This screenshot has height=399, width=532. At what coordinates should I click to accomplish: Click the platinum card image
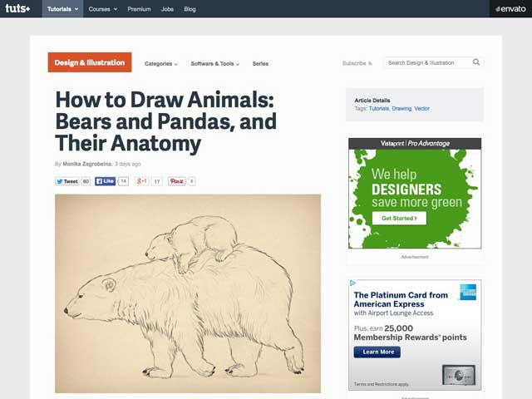coord(459,375)
